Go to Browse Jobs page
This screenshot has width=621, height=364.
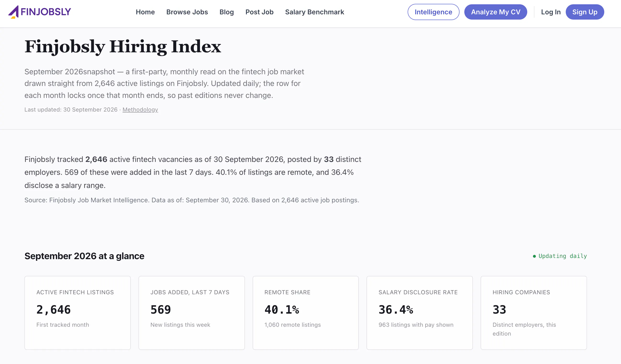187,12
